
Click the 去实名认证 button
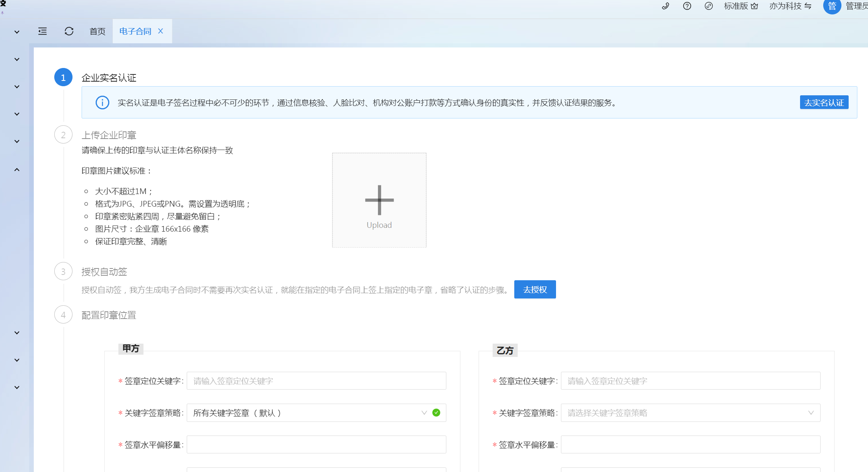click(x=824, y=103)
